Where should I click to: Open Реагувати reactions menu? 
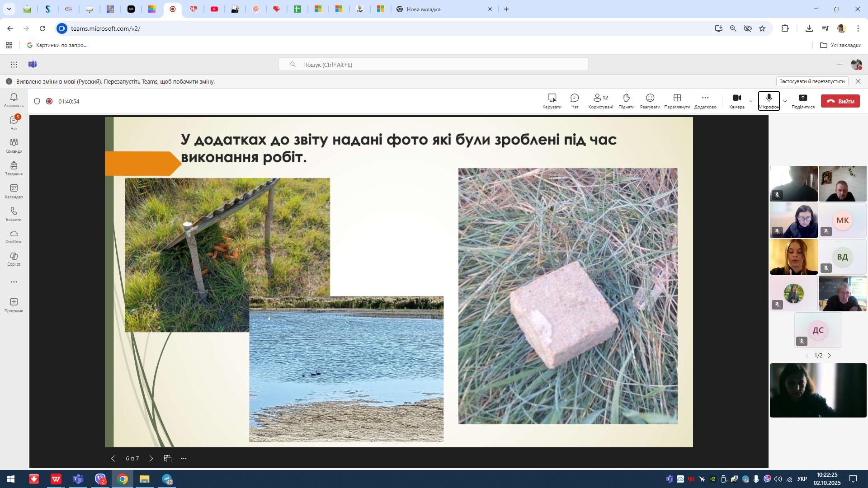coord(650,101)
